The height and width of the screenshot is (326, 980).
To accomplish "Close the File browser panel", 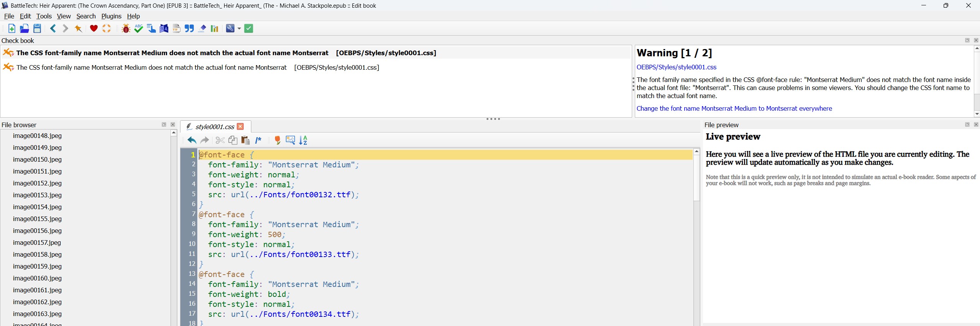I will coord(173,125).
